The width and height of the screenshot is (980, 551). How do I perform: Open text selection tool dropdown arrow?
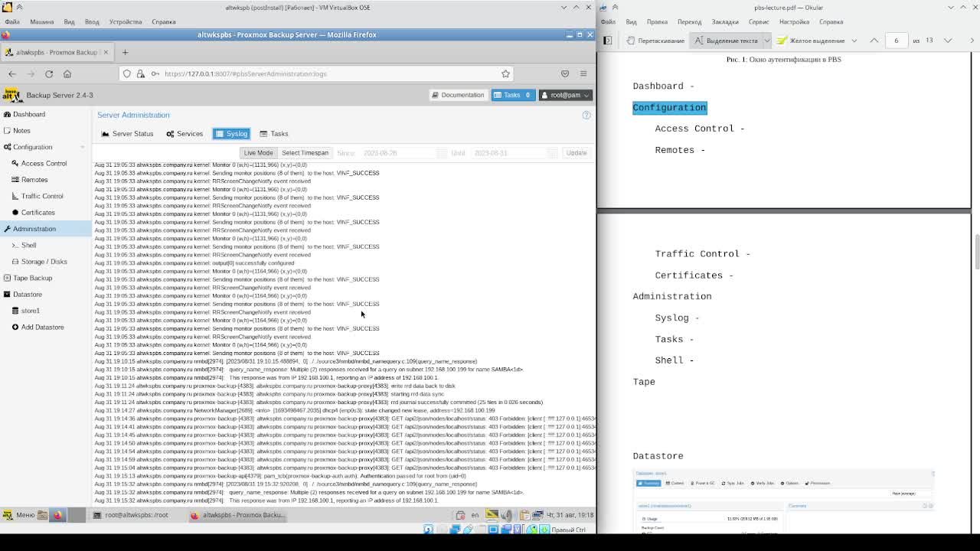click(x=766, y=41)
